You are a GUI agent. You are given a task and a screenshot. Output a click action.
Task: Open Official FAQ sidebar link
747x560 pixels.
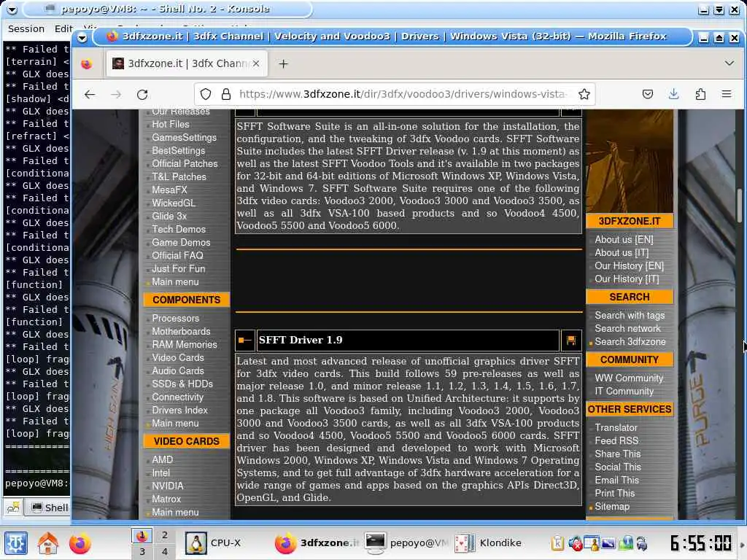pos(177,256)
